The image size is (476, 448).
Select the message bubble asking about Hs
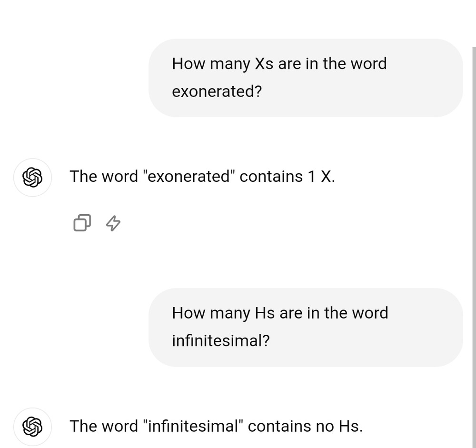click(306, 327)
